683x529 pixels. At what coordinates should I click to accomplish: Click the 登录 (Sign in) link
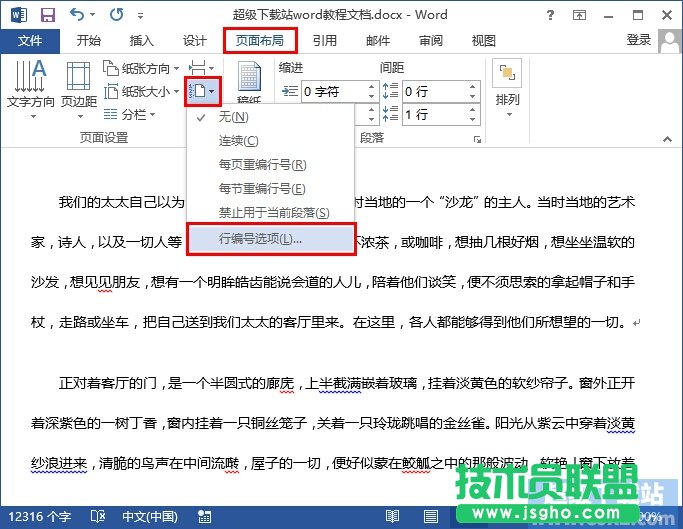coord(638,41)
